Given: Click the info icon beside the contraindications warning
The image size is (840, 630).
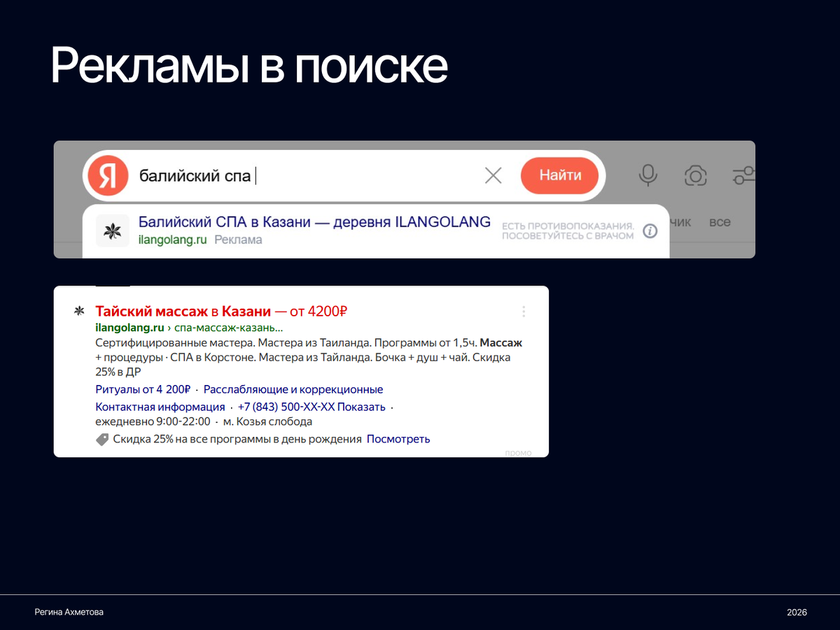Looking at the screenshot, I should tap(650, 231).
